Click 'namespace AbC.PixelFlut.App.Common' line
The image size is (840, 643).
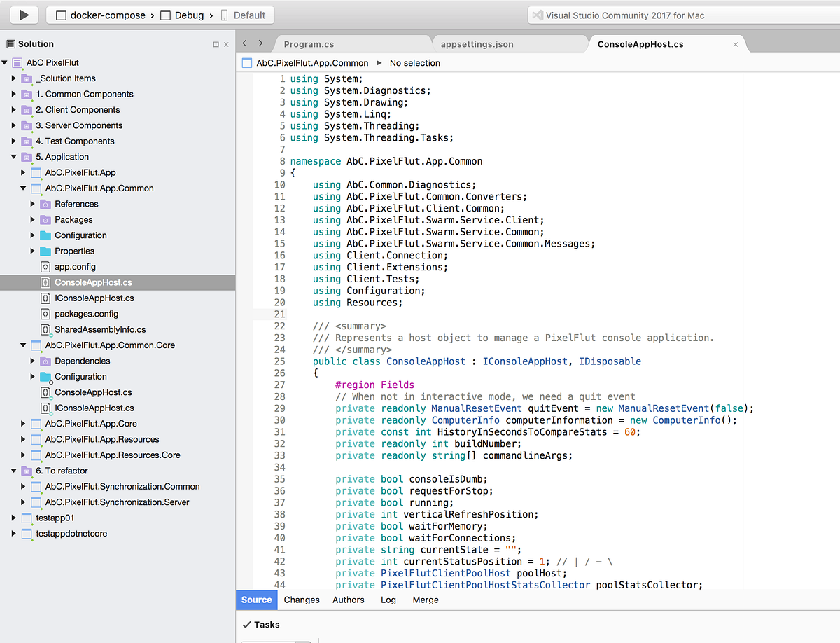[x=386, y=161]
